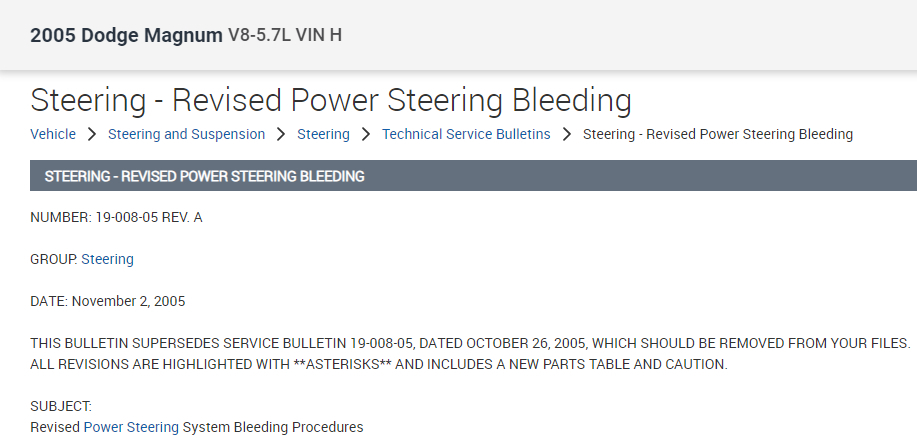The height and width of the screenshot is (438, 917).
Task: Click the ALL REVISIONS ARE HIGHLIGHTED sentence
Action: (x=378, y=364)
